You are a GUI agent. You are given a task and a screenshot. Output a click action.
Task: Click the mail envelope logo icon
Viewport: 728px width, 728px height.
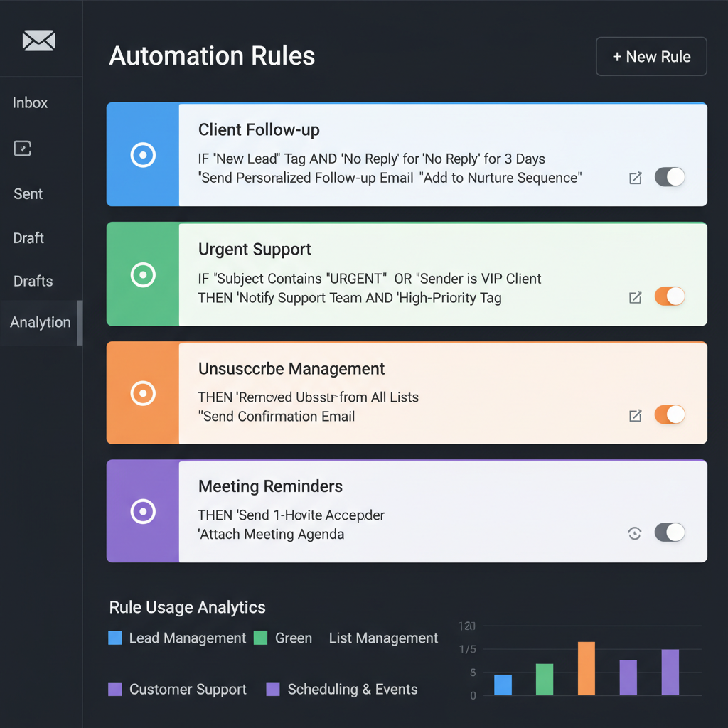pyautogui.click(x=38, y=41)
